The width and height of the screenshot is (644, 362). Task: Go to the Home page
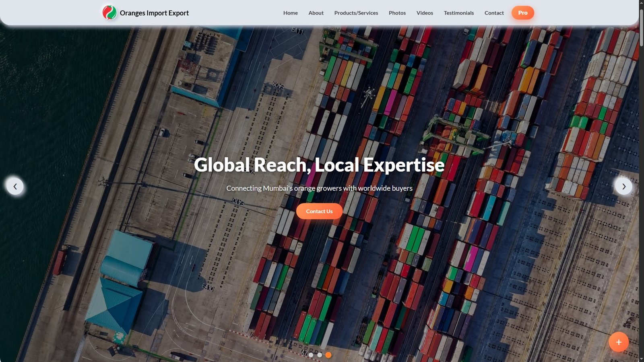pos(291,13)
